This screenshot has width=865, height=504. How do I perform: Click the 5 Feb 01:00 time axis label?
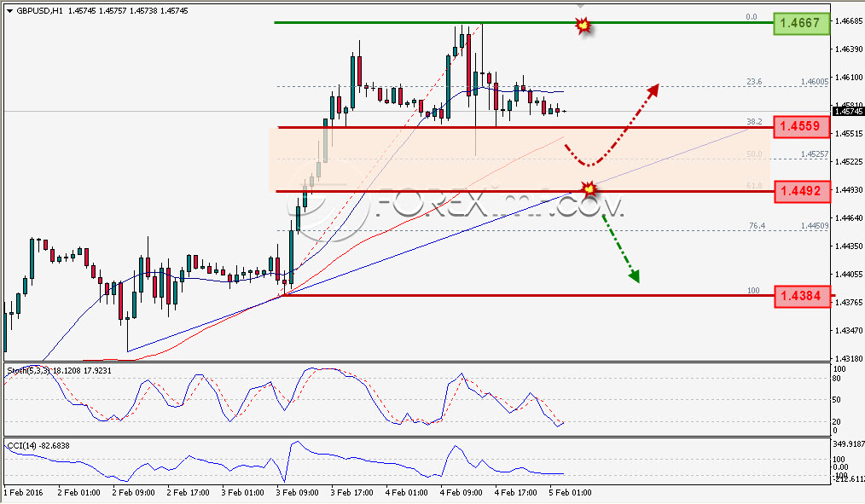coord(570,492)
